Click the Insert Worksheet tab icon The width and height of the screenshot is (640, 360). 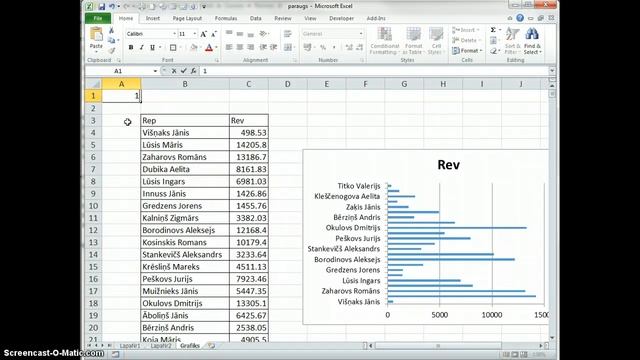tap(211, 346)
